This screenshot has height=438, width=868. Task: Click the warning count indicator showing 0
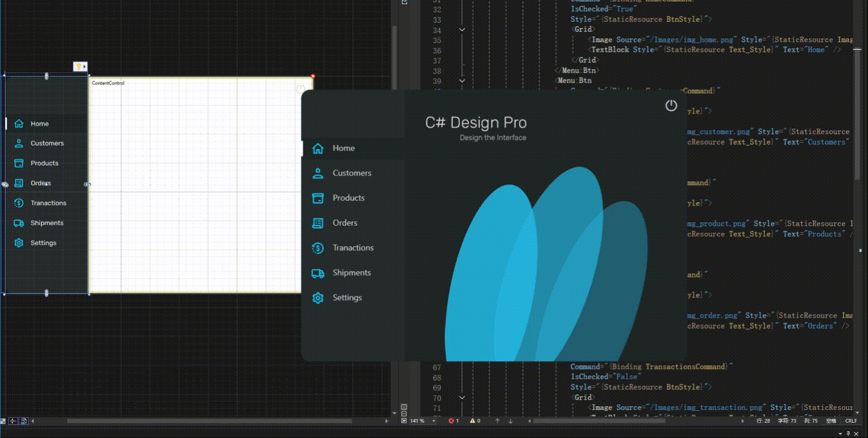475,421
